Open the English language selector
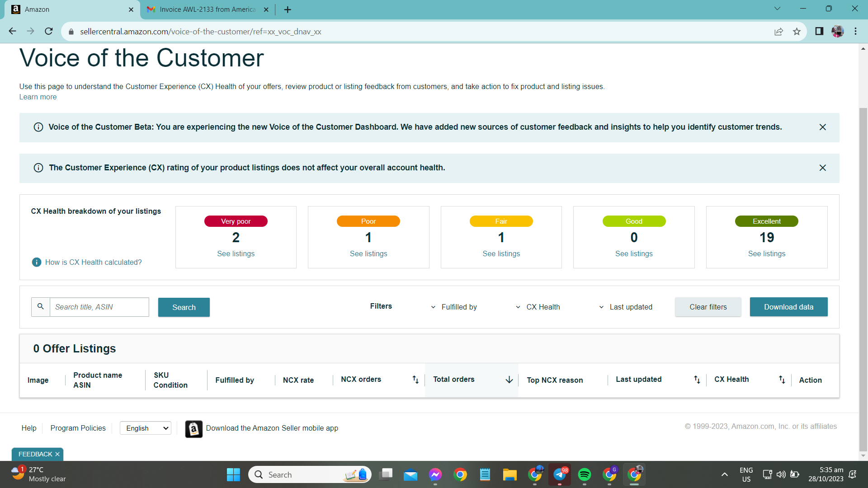 146,428
